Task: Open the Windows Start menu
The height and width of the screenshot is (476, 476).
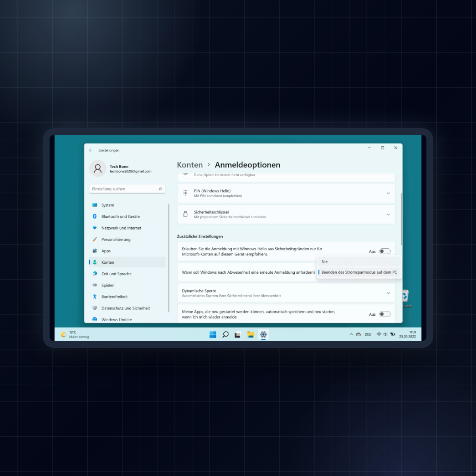Action: [213, 335]
